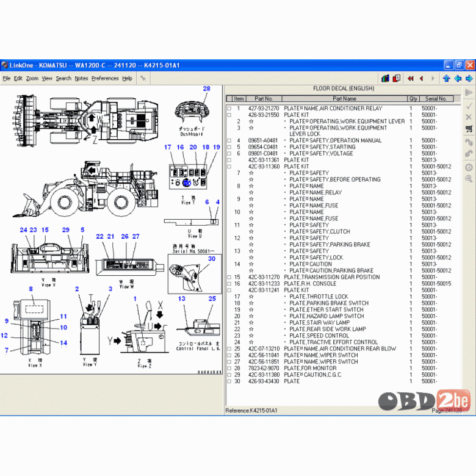Tick checkbox for item 28 part 7823-62-9070
This screenshot has width=476, height=476.
point(229,368)
